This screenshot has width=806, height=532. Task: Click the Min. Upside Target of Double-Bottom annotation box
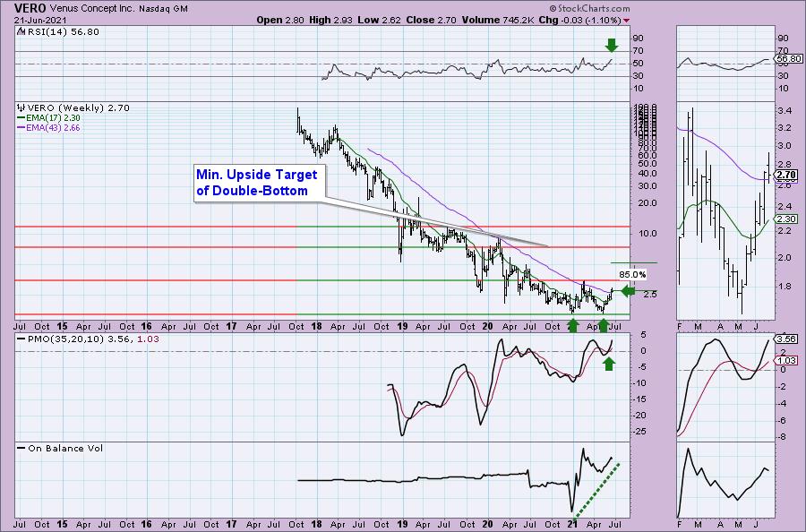[260, 183]
